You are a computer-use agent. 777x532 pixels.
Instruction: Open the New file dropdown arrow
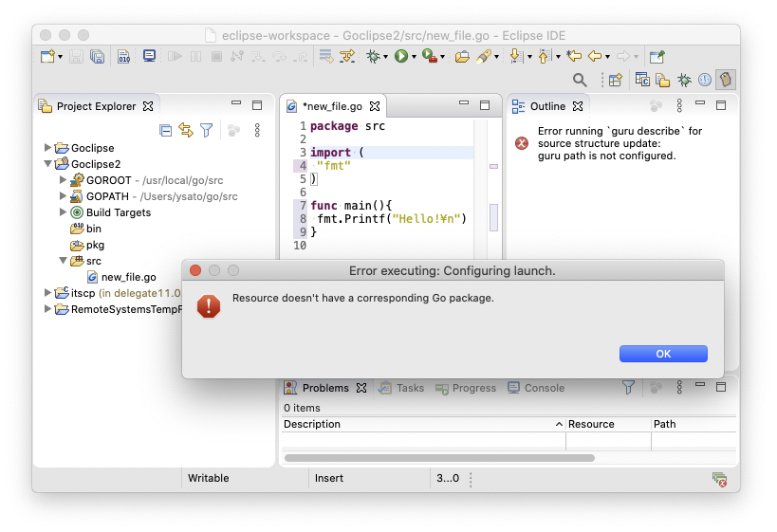[x=61, y=57]
